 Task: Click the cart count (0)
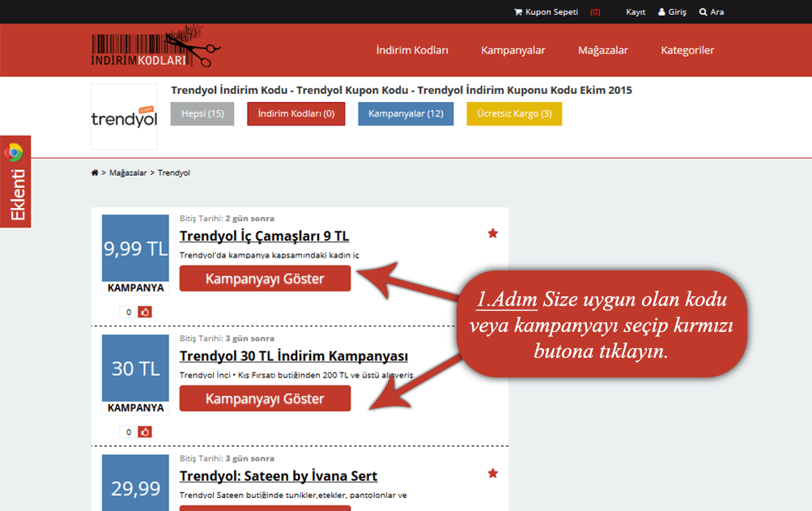coord(595,12)
